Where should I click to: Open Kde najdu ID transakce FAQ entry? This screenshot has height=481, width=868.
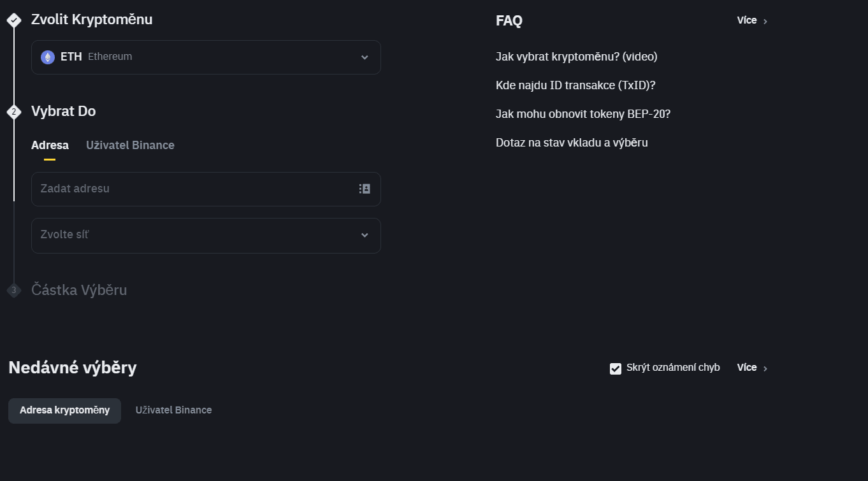(575, 85)
